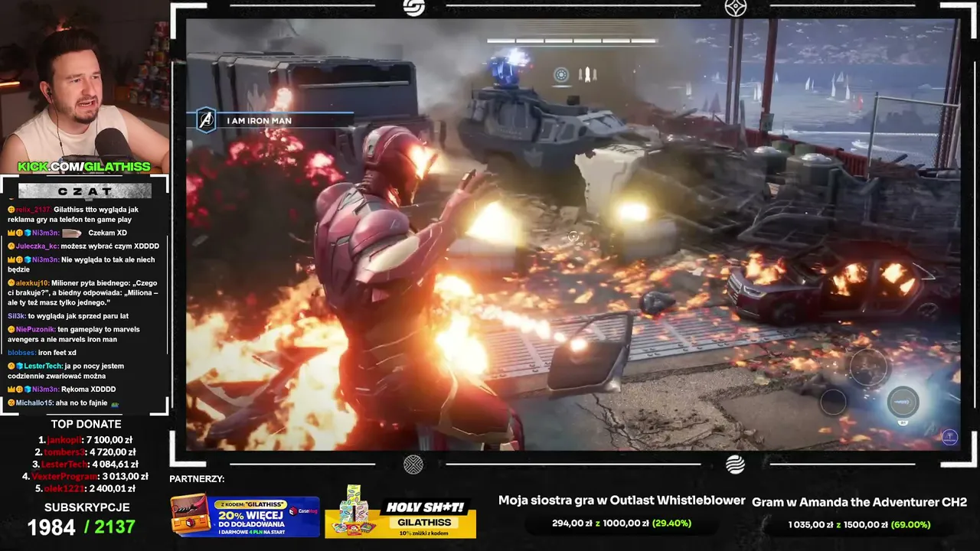Viewport: 980px width, 551px height.
Task: Click the 1984 / 2137 subscription counter
Action: click(81, 527)
